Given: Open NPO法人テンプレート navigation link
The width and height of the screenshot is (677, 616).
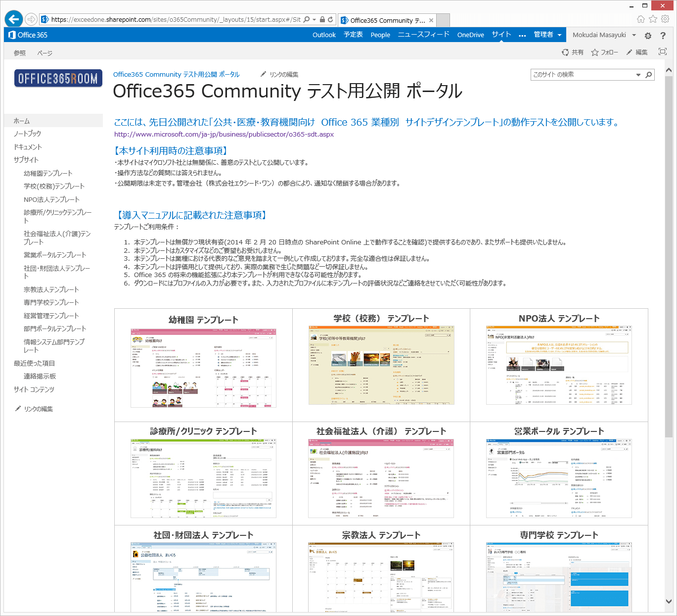Looking at the screenshot, I should [51, 199].
